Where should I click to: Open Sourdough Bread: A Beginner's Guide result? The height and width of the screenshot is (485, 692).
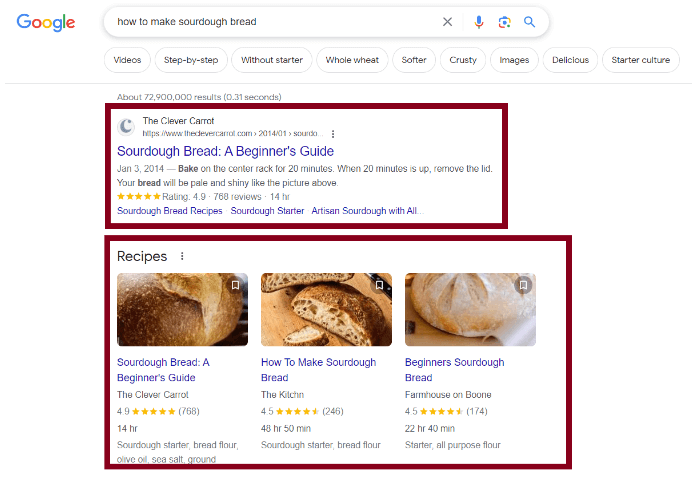225,151
